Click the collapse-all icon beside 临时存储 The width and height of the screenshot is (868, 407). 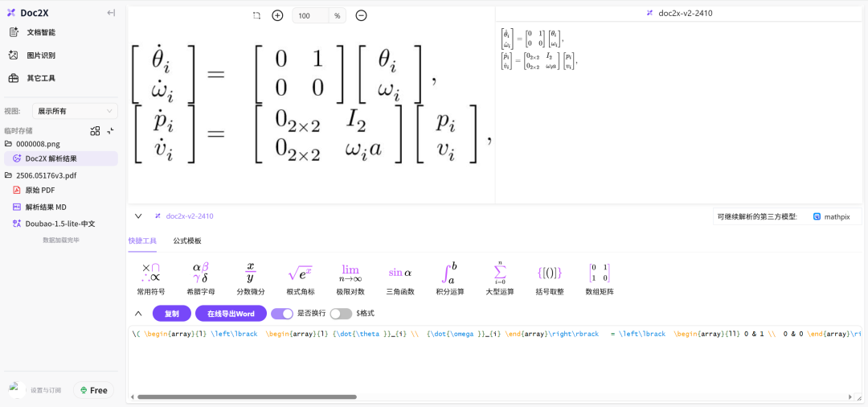point(110,130)
